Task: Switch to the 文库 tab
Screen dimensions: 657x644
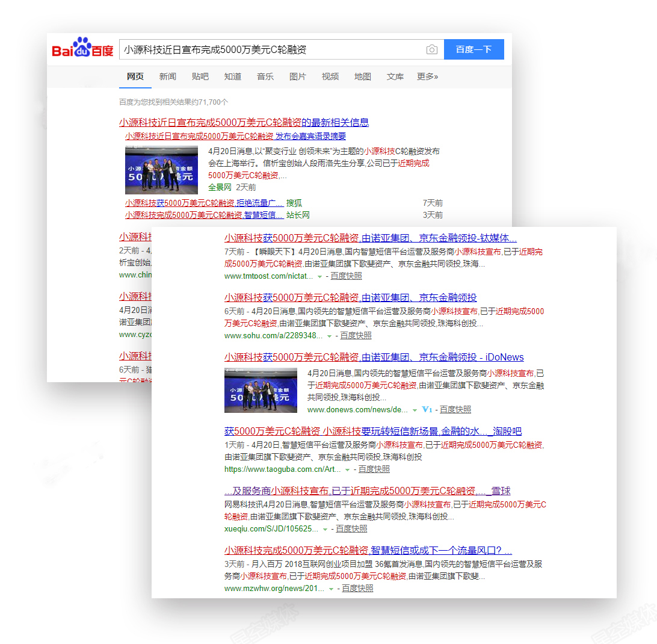Action: (x=395, y=76)
